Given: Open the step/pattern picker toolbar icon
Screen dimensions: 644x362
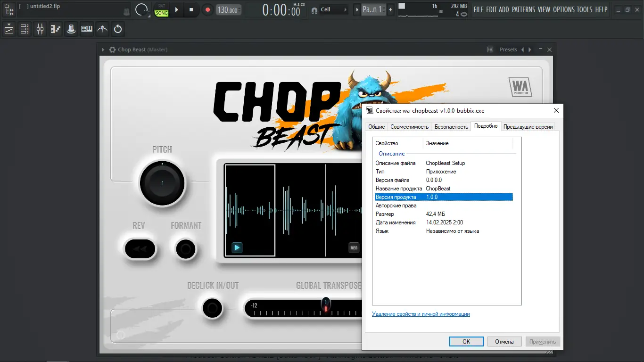Looking at the screenshot, I should [x=56, y=29].
